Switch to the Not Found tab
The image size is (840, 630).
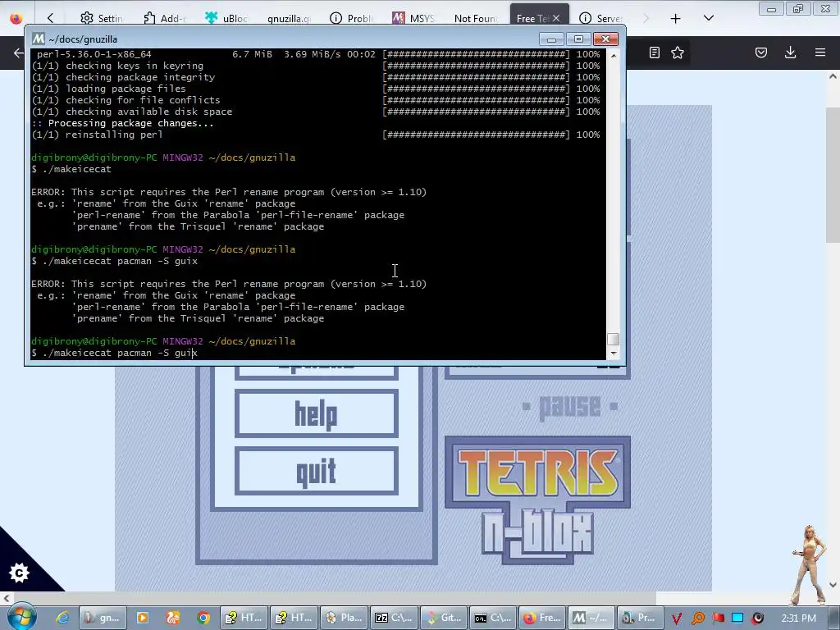[476, 18]
